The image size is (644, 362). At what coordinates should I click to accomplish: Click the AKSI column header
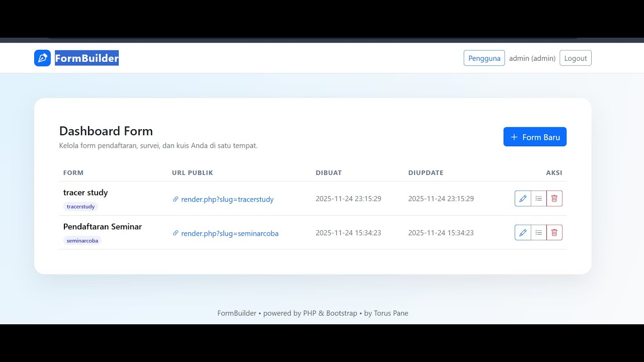(x=554, y=172)
